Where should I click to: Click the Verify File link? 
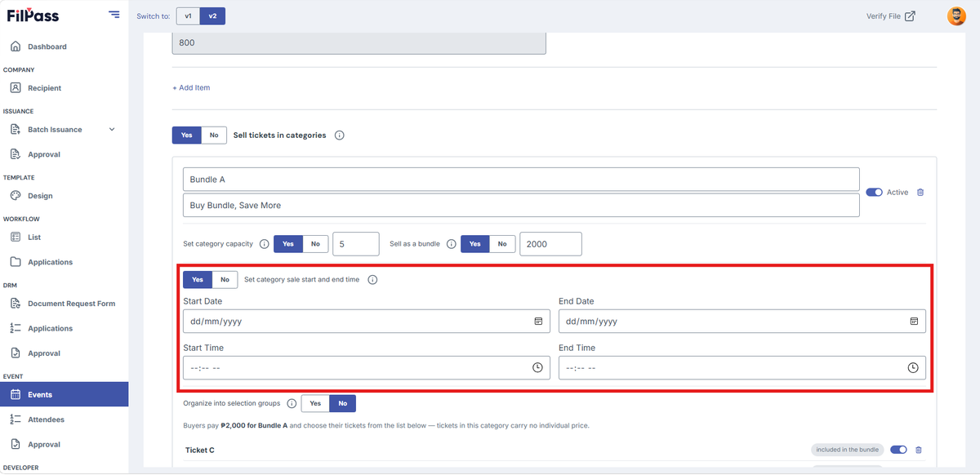pos(890,16)
